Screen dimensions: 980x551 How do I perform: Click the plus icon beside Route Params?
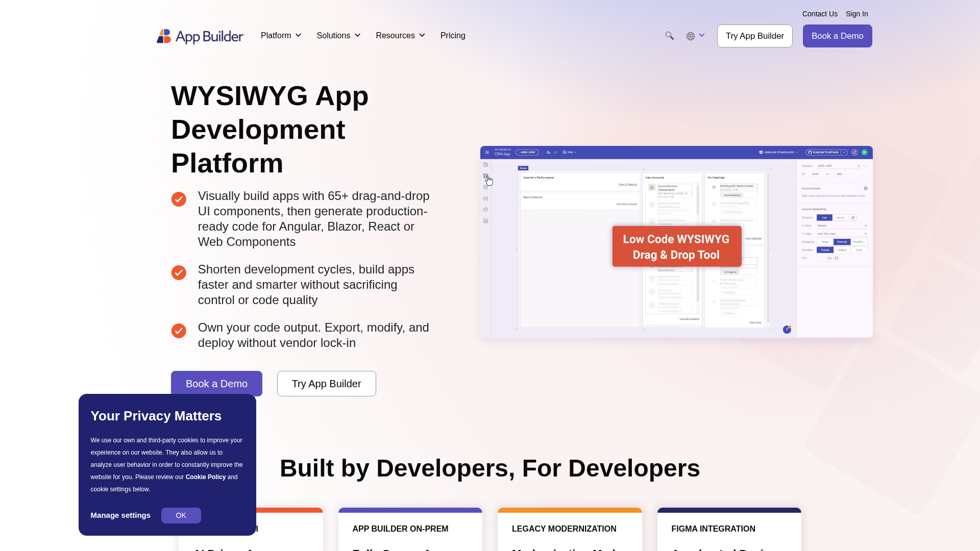tap(866, 188)
